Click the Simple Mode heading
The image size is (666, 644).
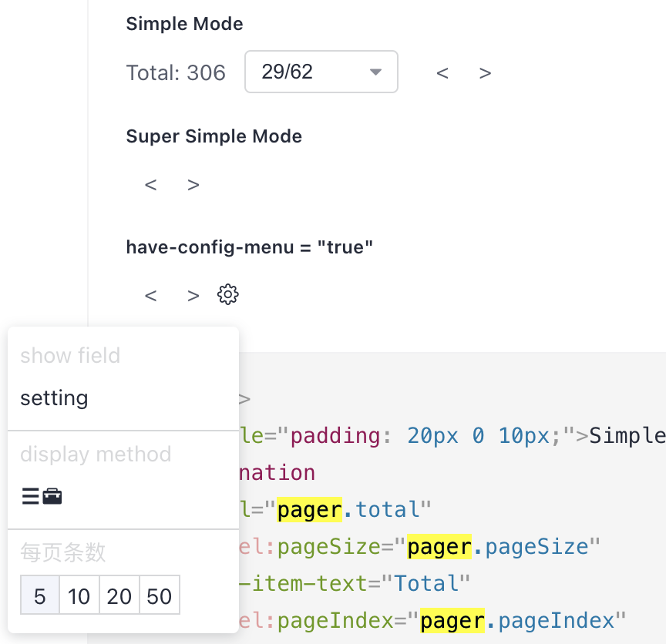pos(185,24)
